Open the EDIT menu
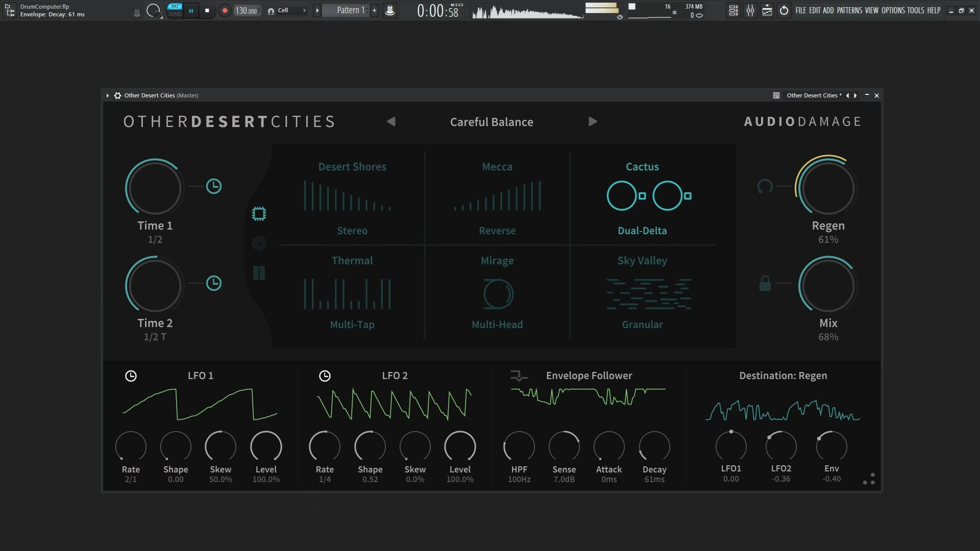The height and width of the screenshot is (551, 980). pyautogui.click(x=815, y=10)
